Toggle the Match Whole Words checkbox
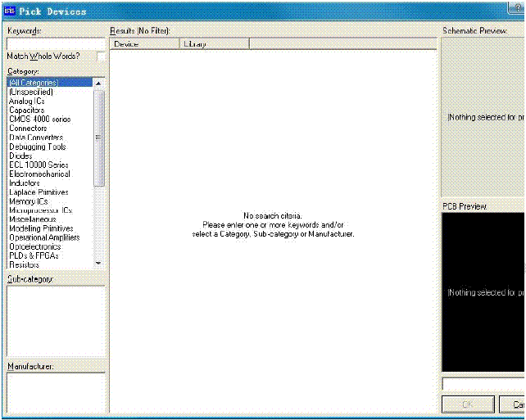The image size is (526, 420). pos(101,56)
